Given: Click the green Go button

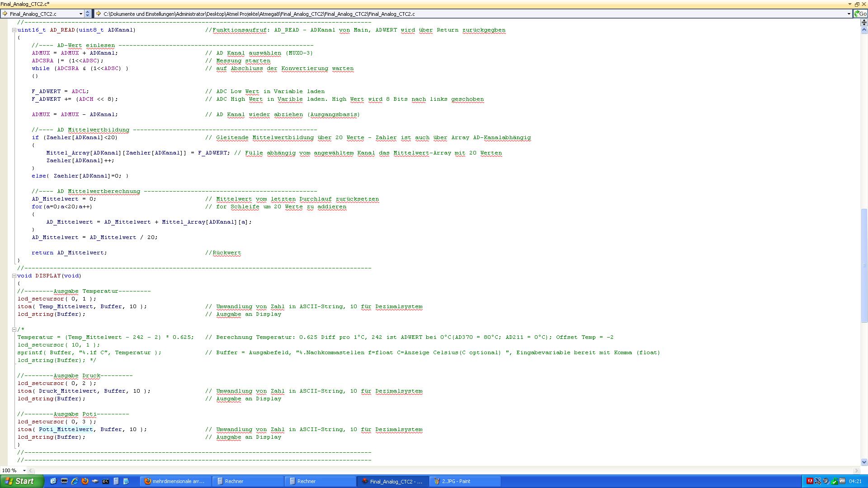Looking at the screenshot, I should tap(860, 14).
